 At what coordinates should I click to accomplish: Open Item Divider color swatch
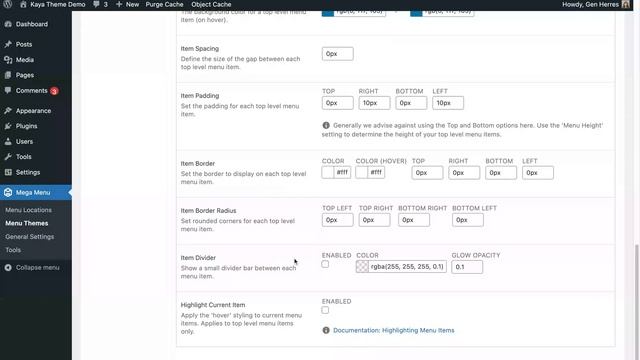[x=362, y=267]
